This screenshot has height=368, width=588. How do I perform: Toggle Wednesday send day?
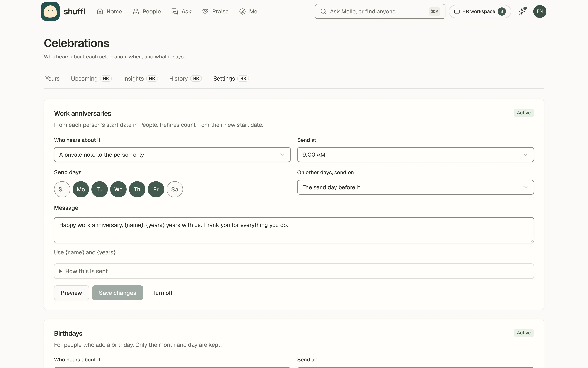(x=118, y=189)
